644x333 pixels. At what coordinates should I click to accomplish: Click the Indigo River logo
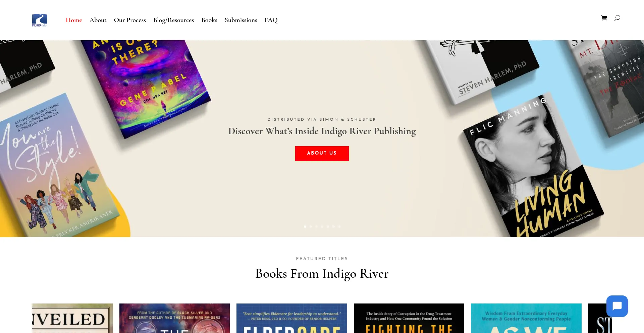coord(40,20)
